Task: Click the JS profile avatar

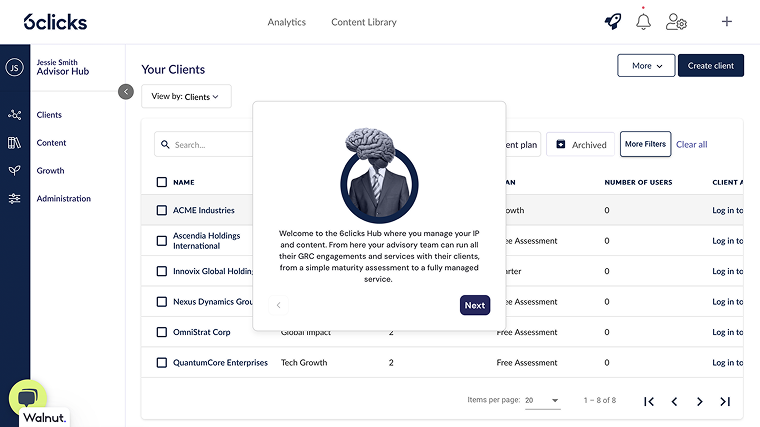Action: (15, 67)
